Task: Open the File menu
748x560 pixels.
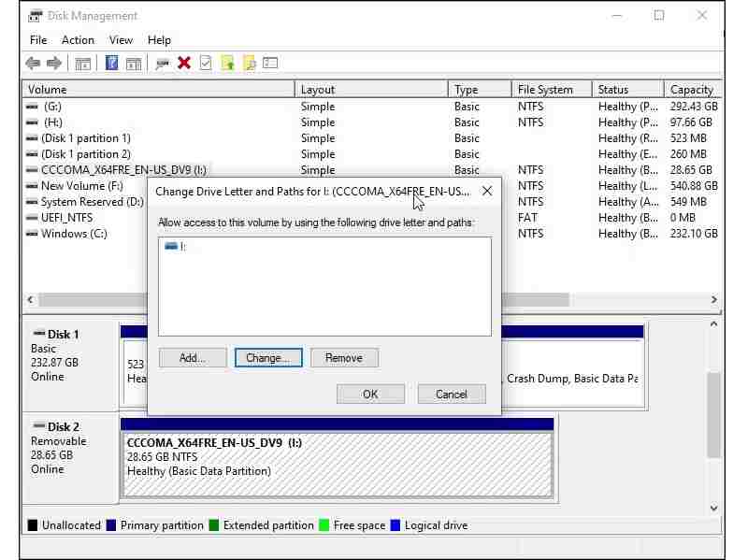Action: click(x=38, y=40)
